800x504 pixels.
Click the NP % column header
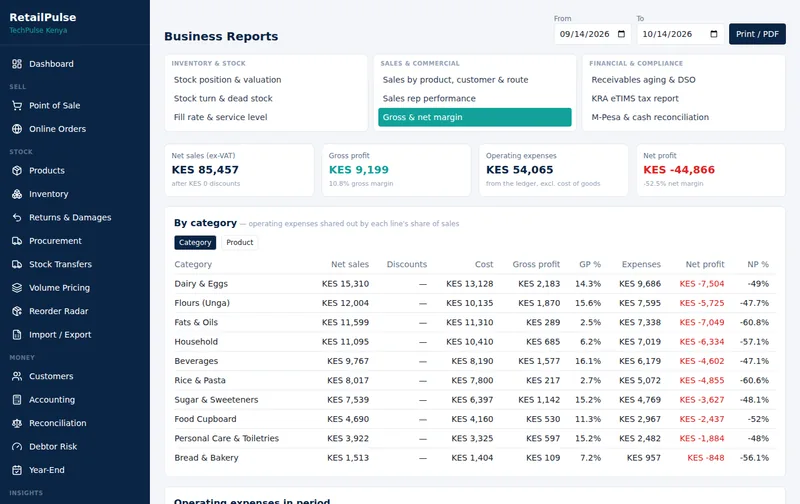pos(758,264)
